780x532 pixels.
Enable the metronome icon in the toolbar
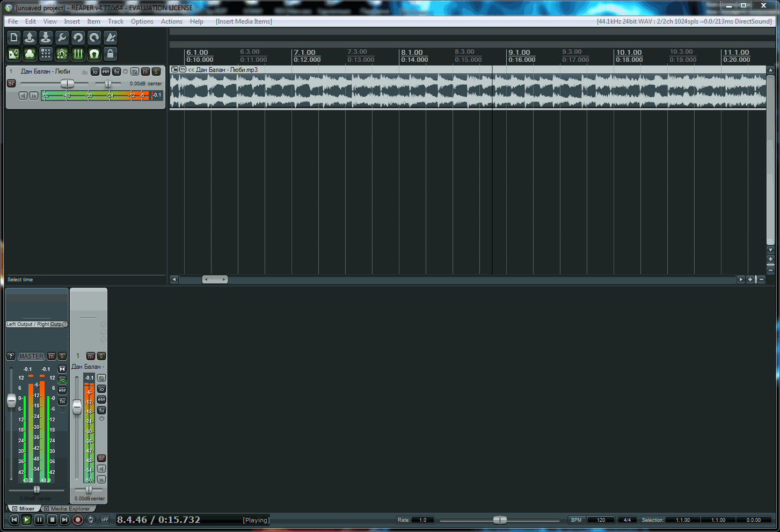tap(111, 38)
